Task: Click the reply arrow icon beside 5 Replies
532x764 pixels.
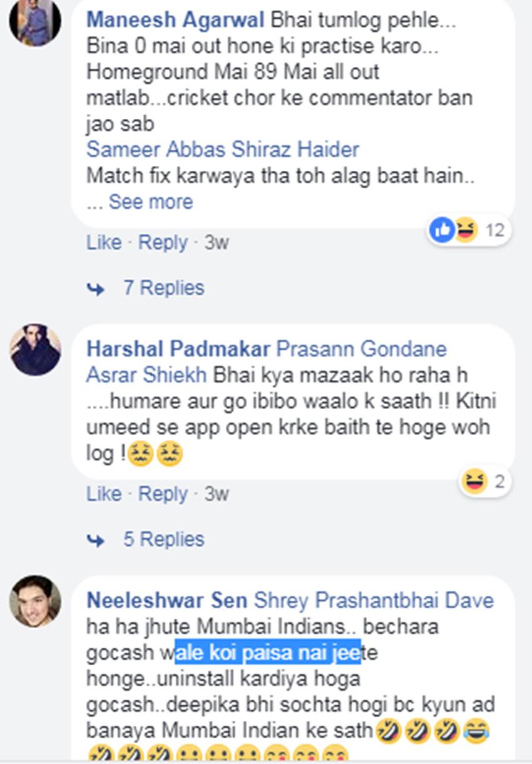Action: point(96,540)
